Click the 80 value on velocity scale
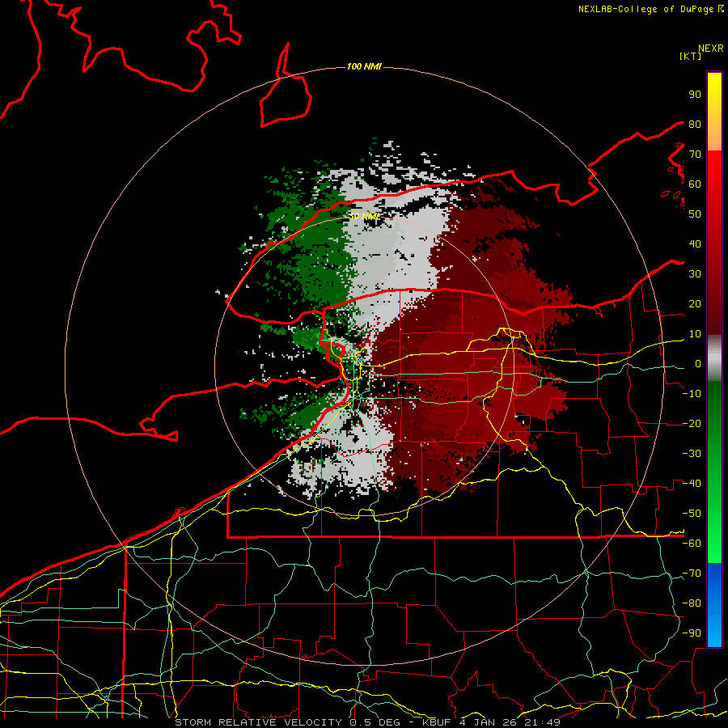Screen dimensions: 728x728 coord(695,124)
